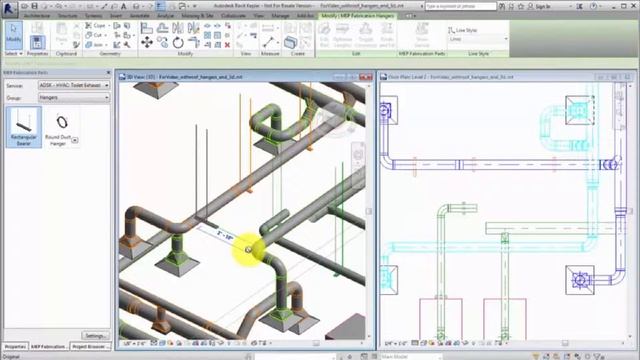Open the Properties palette button in ribbon
The image size is (640, 360).
(37, 42)
